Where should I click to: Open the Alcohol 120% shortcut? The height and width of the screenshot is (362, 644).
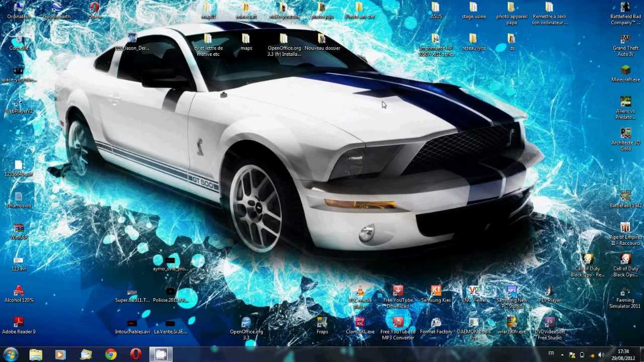[19, 294]
